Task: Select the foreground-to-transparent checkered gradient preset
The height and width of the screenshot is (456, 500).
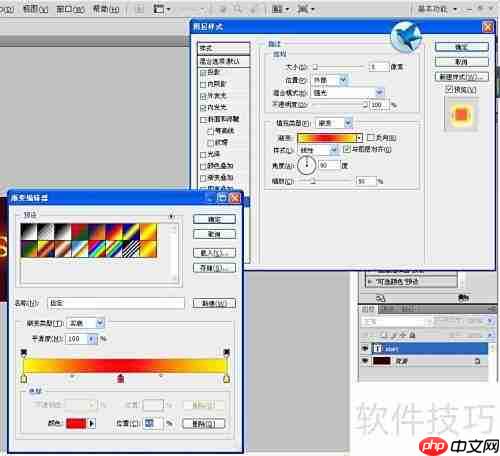Action: [46, 232]
